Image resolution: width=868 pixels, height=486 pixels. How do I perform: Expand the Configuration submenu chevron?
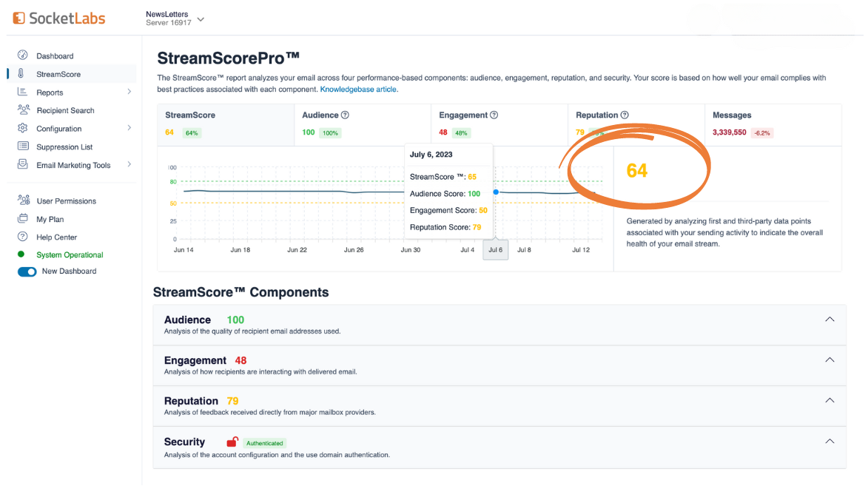[129, 128]
